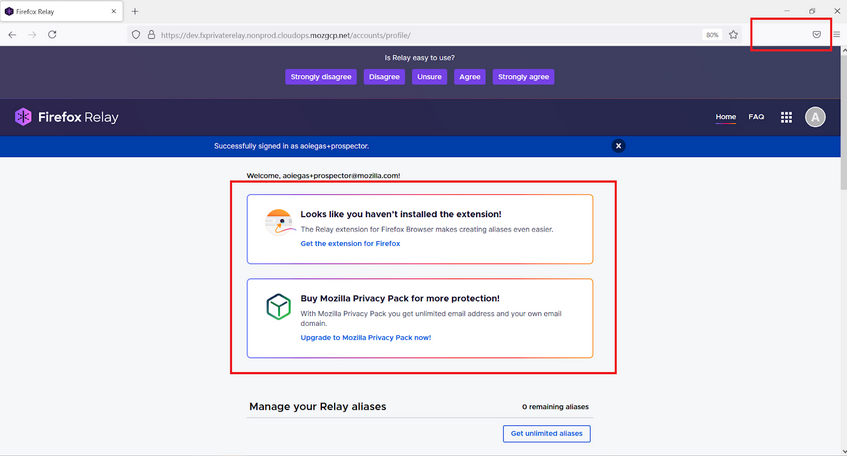Select the Firefox Relay browser tab
The width and height of the screenshot is (847, 456).
click(62, 11)
